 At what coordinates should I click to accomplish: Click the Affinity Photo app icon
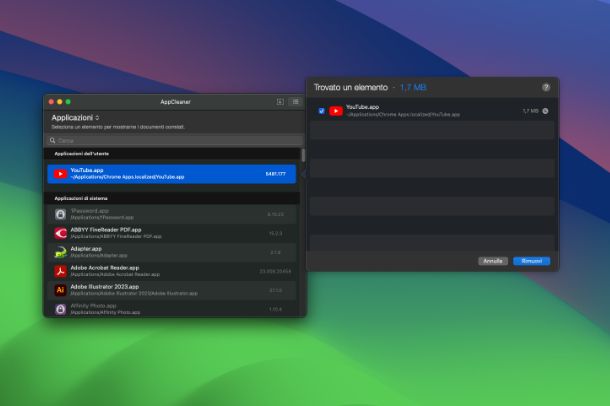[x=60, y=309]
